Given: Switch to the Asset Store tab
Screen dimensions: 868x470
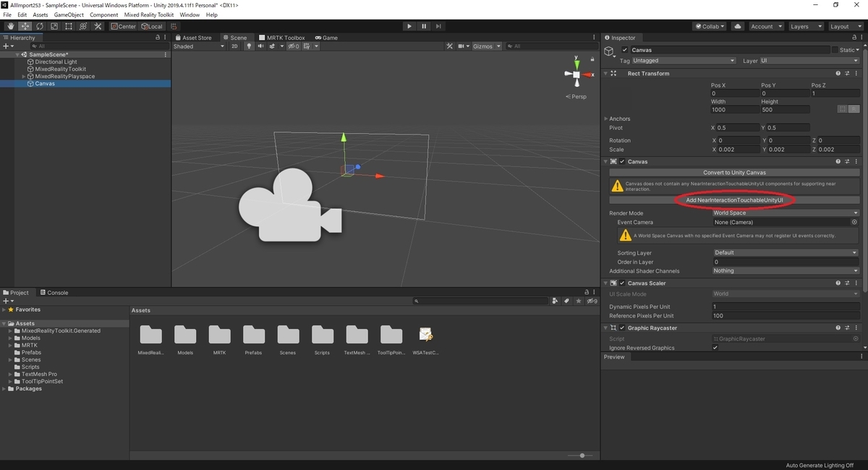Looking at the screenshot, I should [x=193, y=38].
